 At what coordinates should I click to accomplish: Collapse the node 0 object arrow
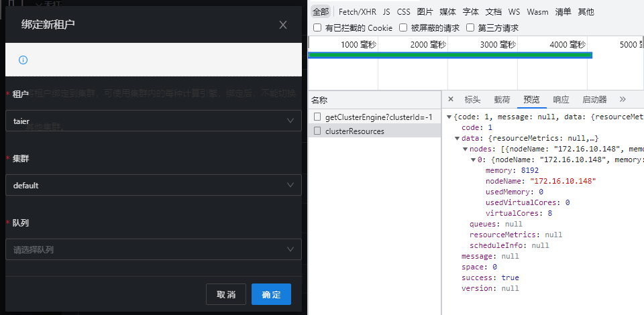coord(473,160)
